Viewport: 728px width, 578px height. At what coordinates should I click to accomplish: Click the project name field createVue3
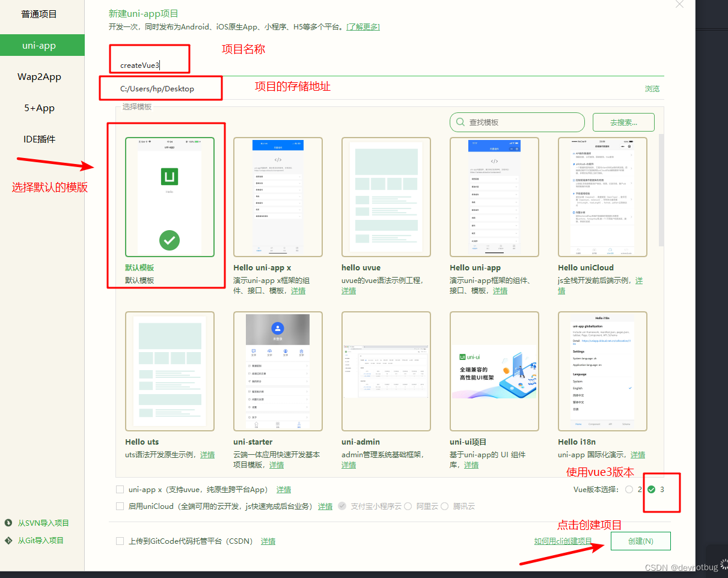(387, 65)
